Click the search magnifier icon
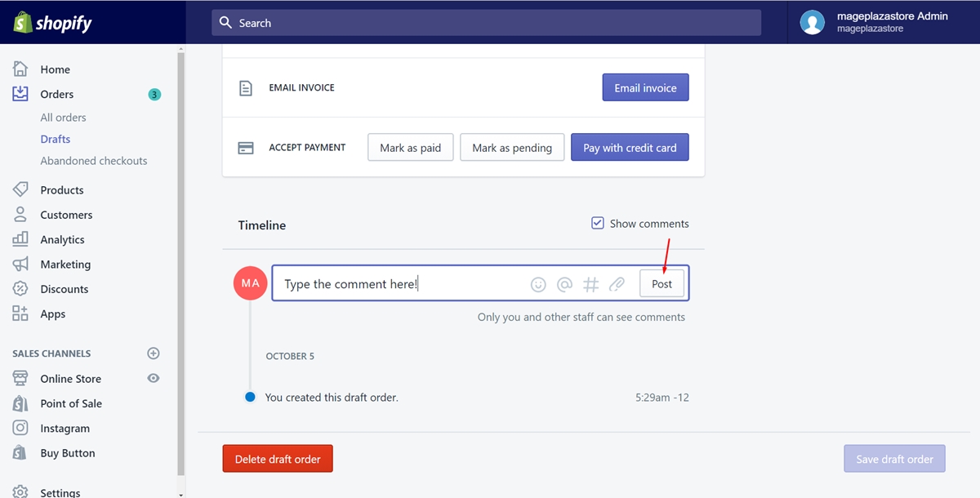980x498 pixels. point(226,22)
